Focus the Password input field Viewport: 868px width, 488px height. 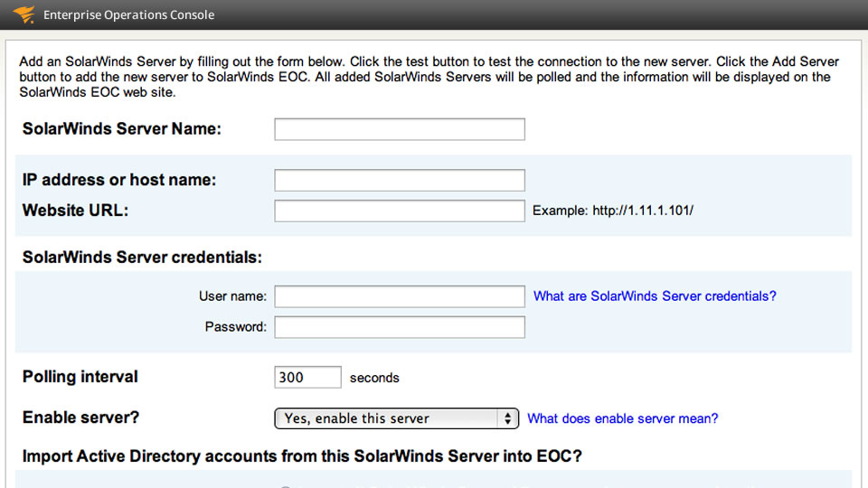(399, 327)
